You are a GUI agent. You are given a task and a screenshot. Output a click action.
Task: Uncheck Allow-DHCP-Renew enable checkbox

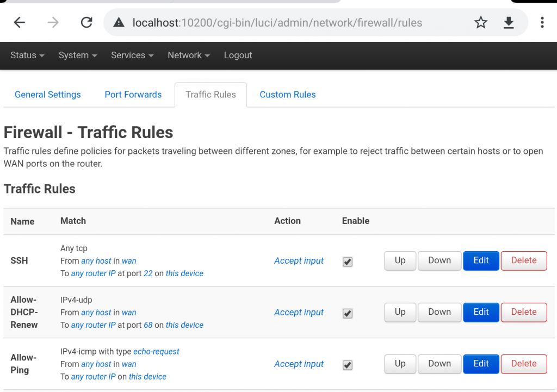(x=348, y=313)
